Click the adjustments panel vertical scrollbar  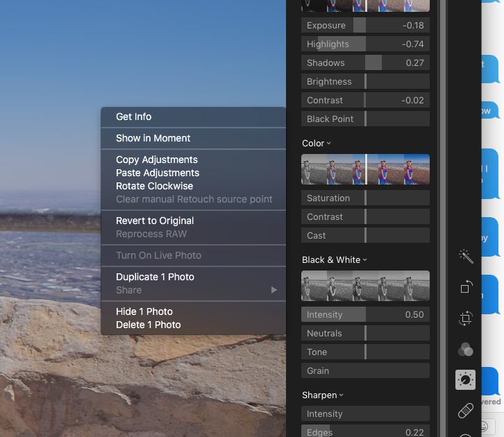click(x=443, y=218)
